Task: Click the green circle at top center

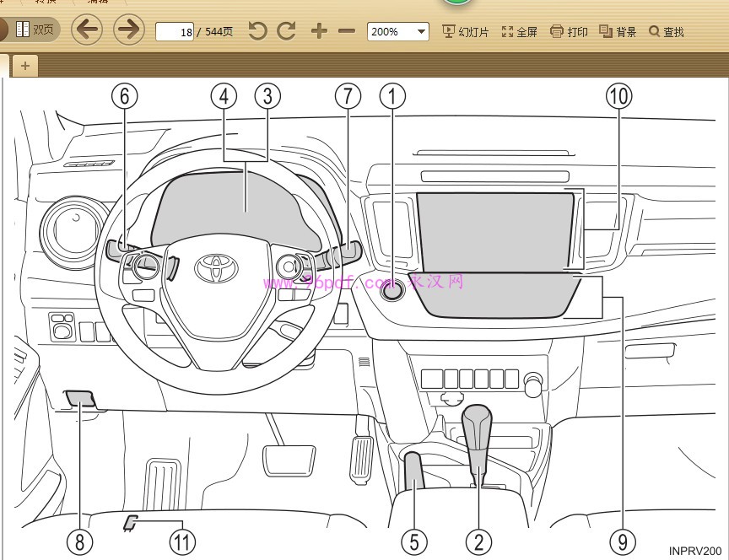Action: pyautogui.click(x=457, y=3)
